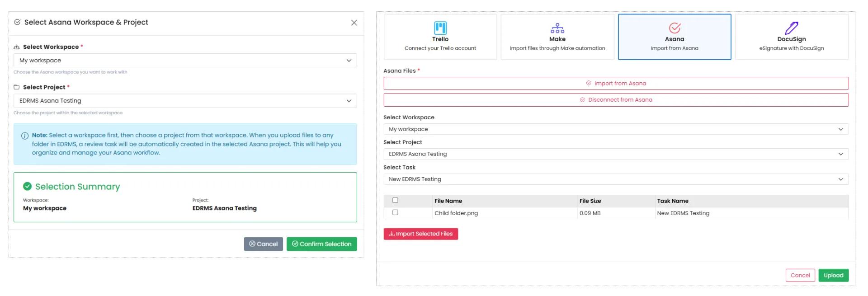The image size is (868, 296).
Task: Open the dialog's Select Workspace dropdown
Action: (x=185, y=61)
